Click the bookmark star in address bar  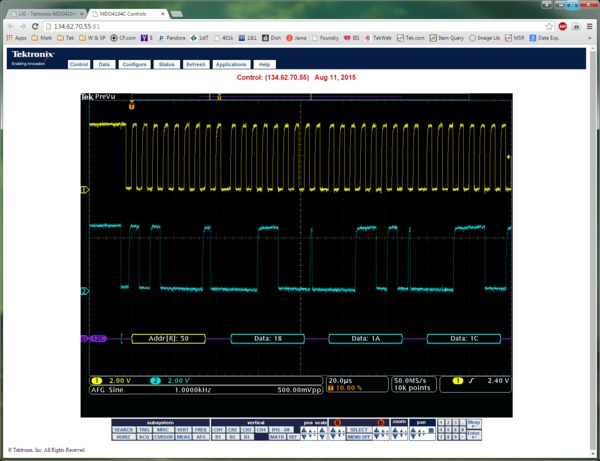[x=549, y=26]
